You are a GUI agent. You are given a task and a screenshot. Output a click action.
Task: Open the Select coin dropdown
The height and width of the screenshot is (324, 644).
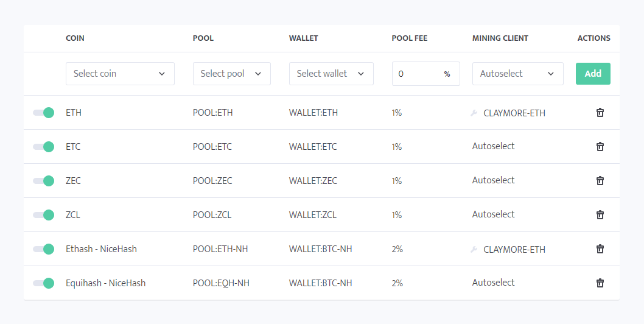pyautogui.click(x=120, y=74)
